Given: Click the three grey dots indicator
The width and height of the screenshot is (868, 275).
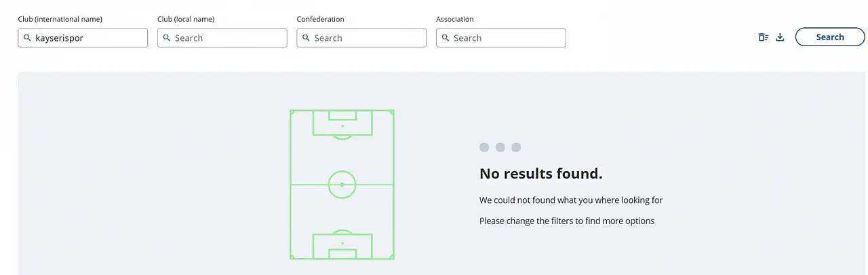Looking at the screenshot, I should pos(500,147).
